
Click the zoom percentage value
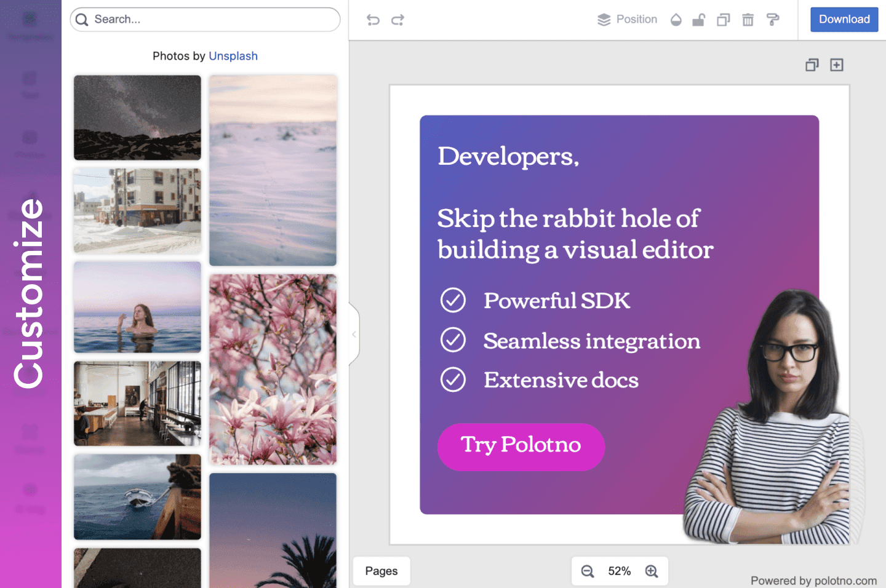(x=620, y=571)
